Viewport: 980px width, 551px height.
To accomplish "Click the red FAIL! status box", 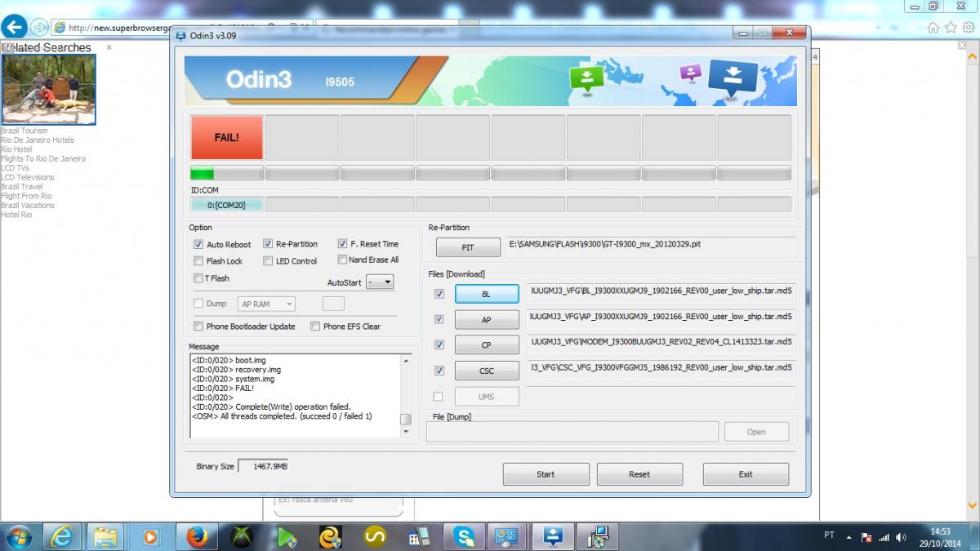I will 227,137.
